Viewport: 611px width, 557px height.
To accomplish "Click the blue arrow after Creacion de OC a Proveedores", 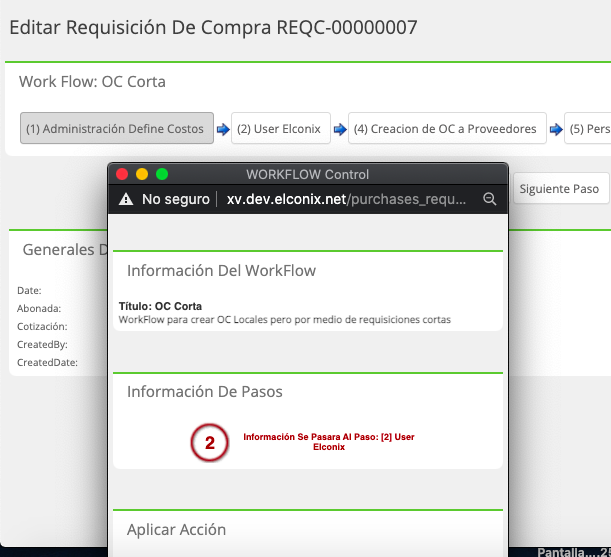I will (556, 129).
